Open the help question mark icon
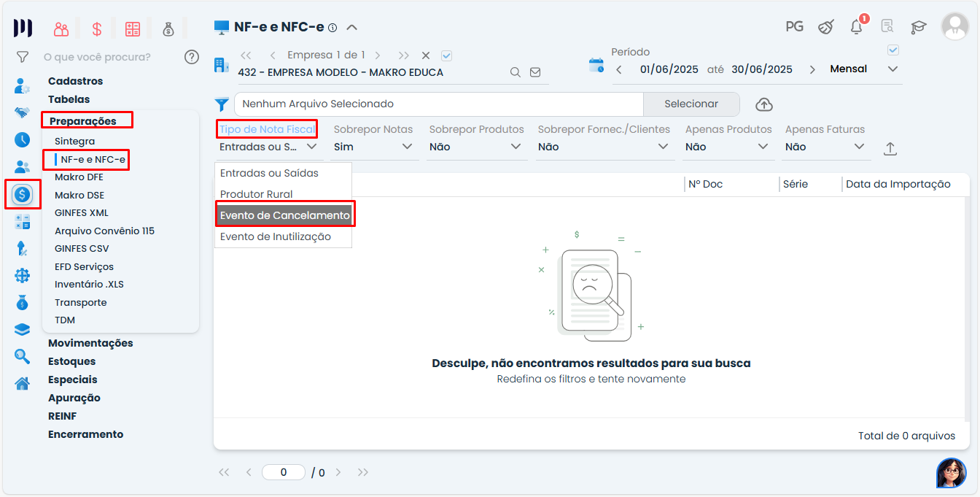This screenshot has height=497, width=980. [x=192, y=57]
